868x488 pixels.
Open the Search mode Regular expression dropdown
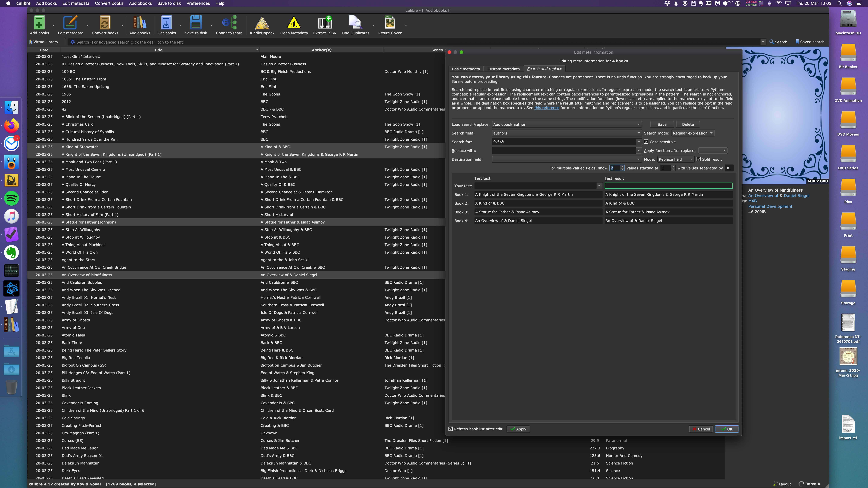(x=693, y=133)
